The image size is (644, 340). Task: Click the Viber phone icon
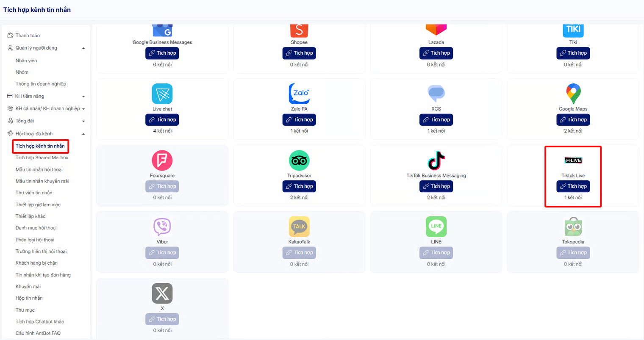click(x=162, y=227)
